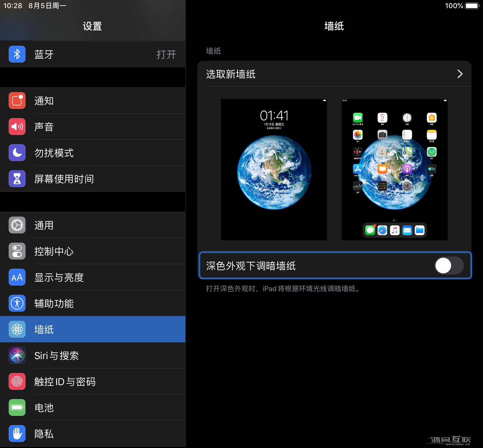The height and width of the screenshot is (448, 483).
Task: Click the Battery icon (电池)
Action: coord(17,408)
